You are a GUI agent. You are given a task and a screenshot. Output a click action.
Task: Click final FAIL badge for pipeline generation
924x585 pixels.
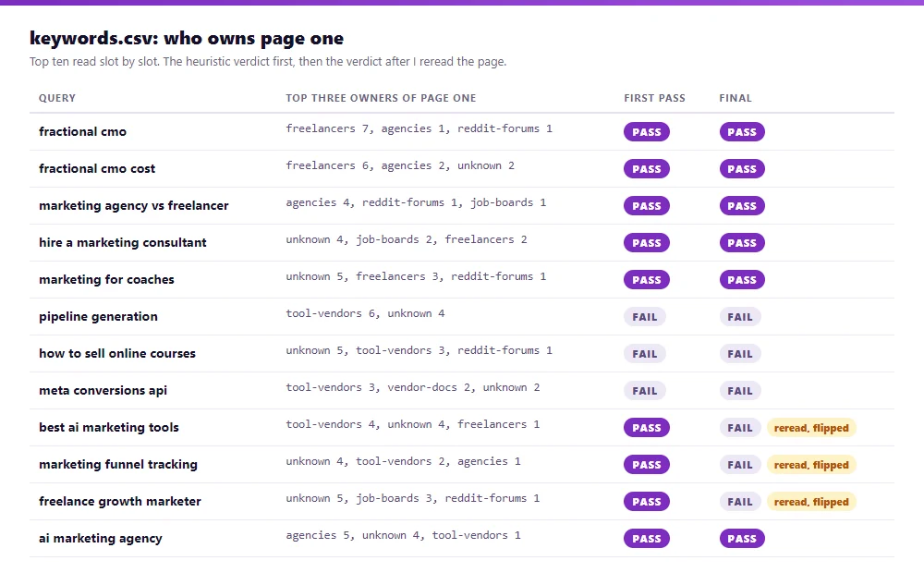click(740, 317)
